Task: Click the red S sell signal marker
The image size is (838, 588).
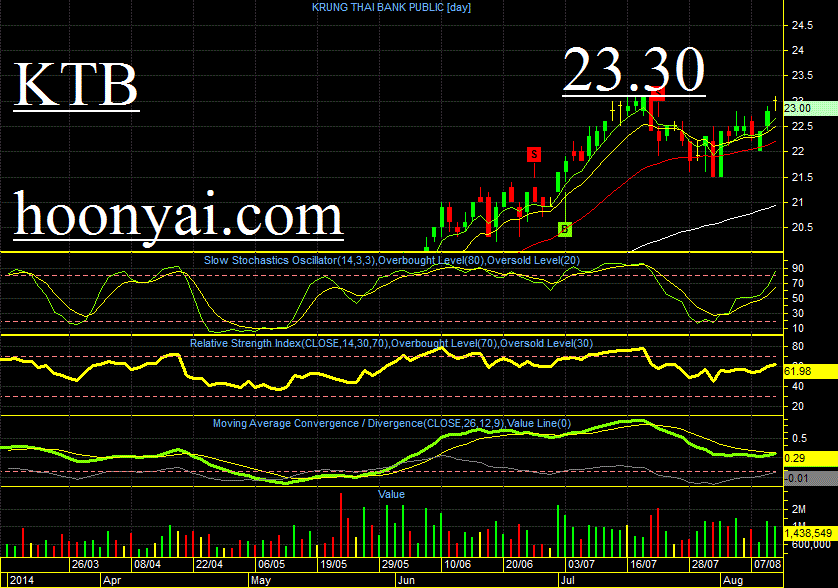Action: coord(533,154)
